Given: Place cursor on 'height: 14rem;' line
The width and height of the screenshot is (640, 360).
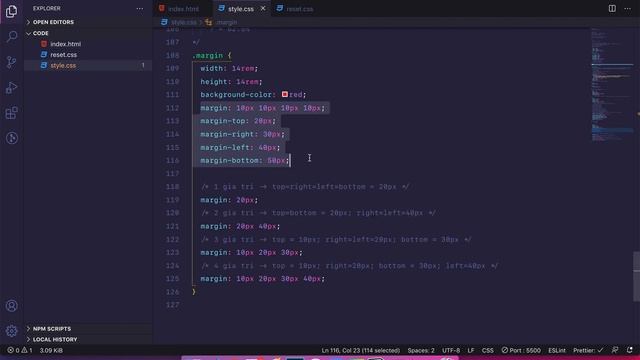Looking at the screenshot, I should 231,82.
